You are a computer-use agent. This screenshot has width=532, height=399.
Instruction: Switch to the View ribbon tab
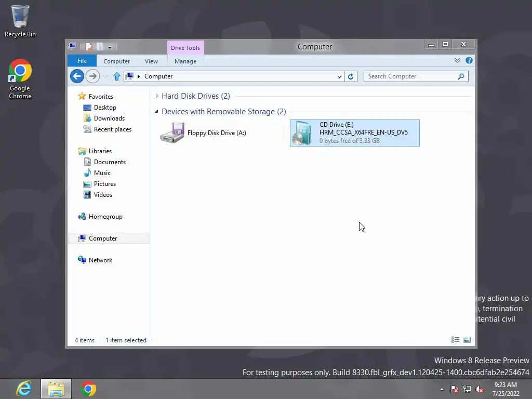pos(151,61)
